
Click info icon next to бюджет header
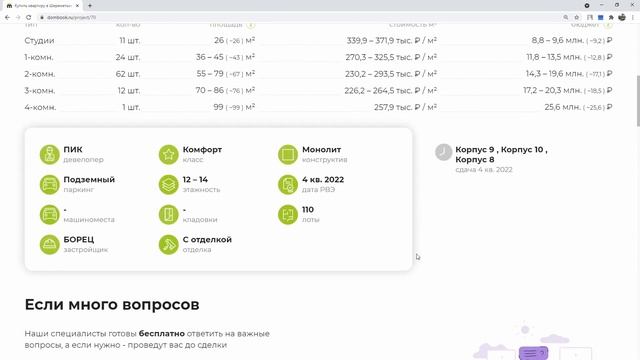(608, 25)
